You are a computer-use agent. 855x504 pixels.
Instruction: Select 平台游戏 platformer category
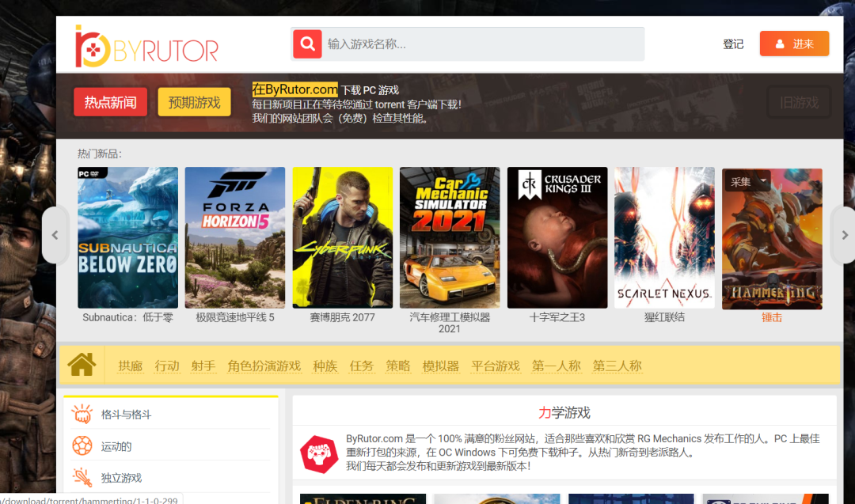(x=496, y=366)
